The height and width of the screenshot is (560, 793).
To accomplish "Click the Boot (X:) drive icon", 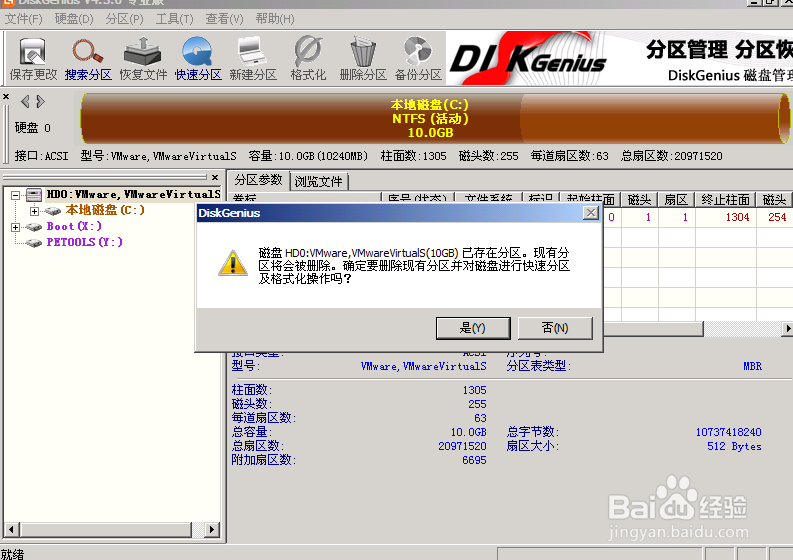I will [x=34, y=227].
